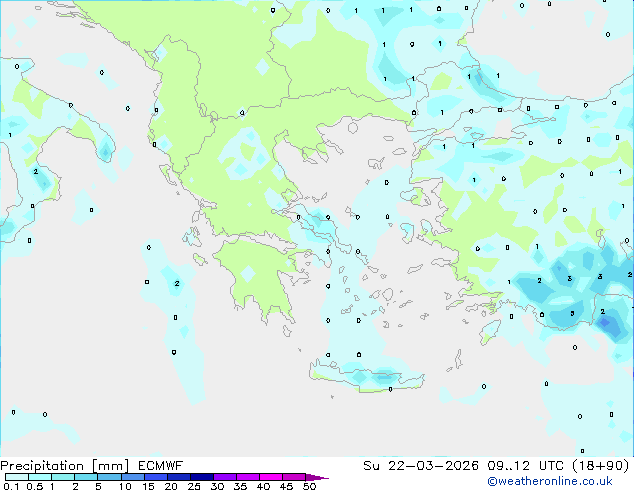The image size is (634, 490).
Task: Select the 30–35 mm purple legend swatch
Action: [x=225, y=477]
